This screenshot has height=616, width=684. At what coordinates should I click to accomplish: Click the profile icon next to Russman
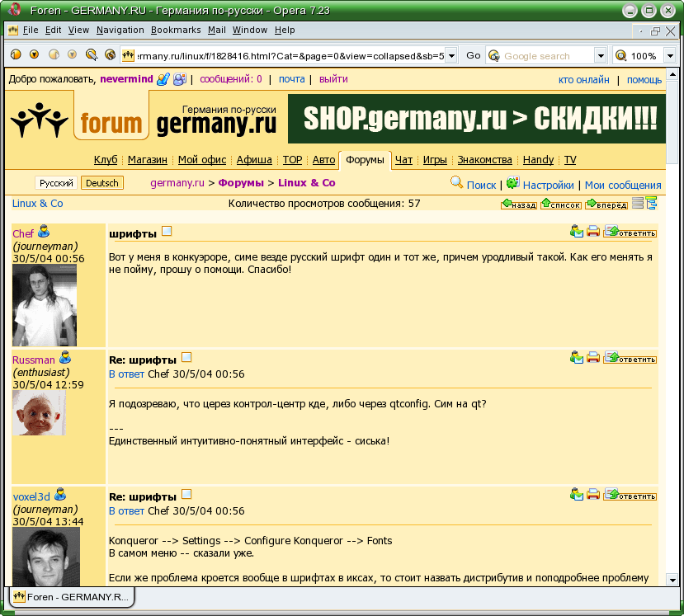pos(65,358)
